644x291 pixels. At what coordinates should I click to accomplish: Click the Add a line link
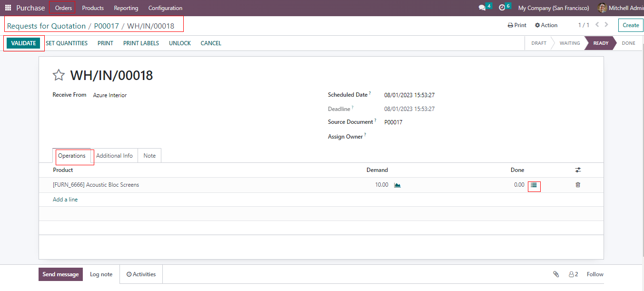pyautogui.click(x=65, y=200)
